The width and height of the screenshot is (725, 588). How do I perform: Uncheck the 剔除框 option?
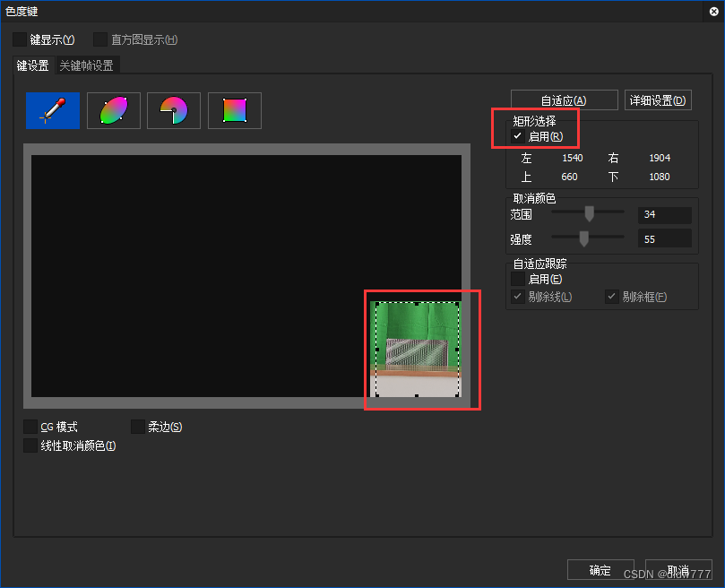[x=611, y=297]
